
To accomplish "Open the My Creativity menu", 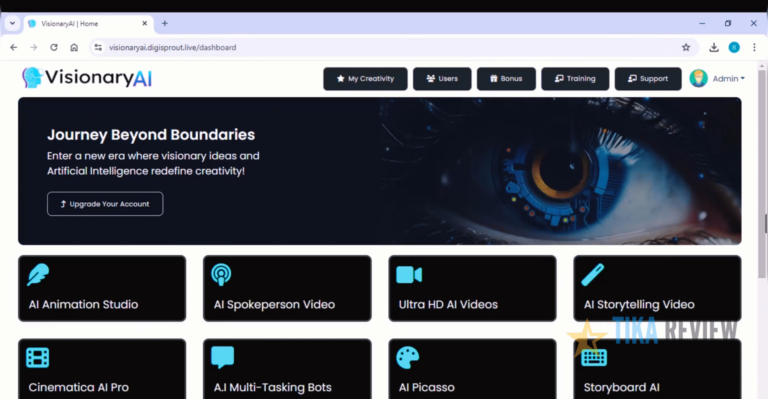I will coord(365,79).
